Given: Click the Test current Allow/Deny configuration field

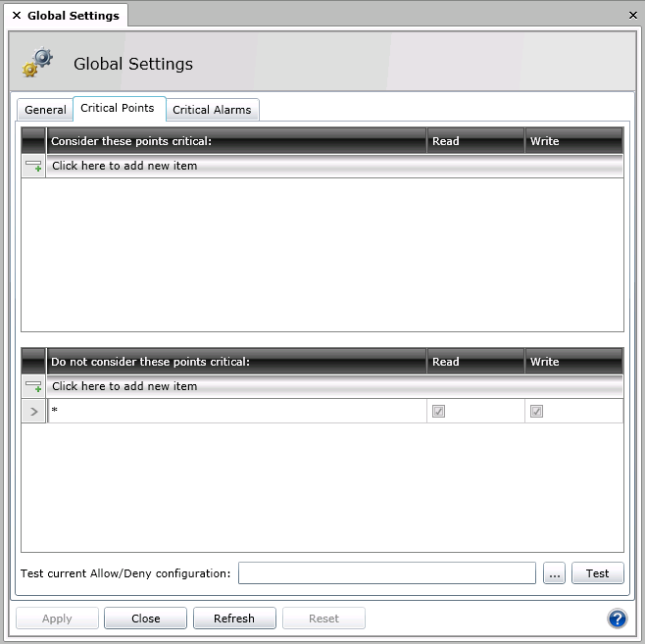Looking at the screenshot, I should pyautogui.click(x=386, y=573).
